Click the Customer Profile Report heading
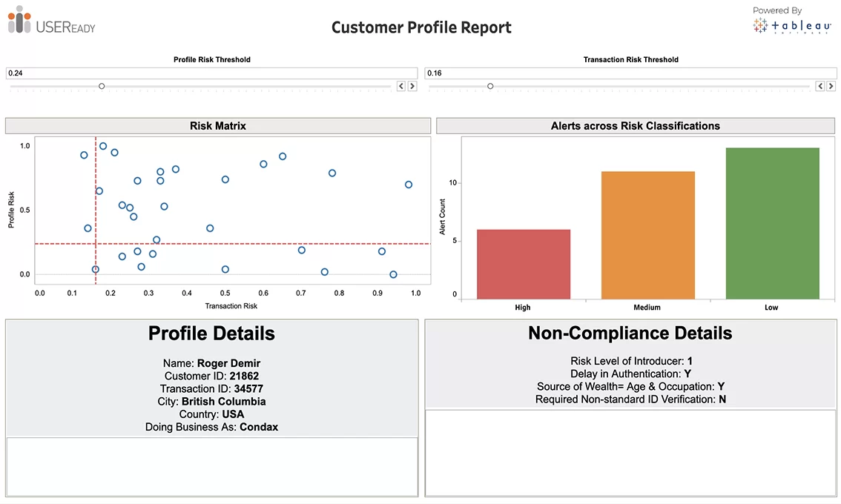The width and height of the screenshot is (841, 504). (x=421, y=27)
